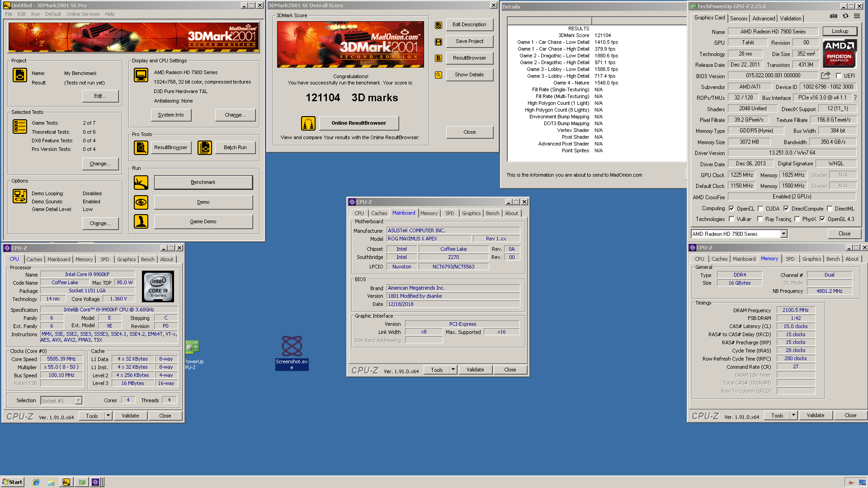Click the Start button on the taskbar
The image size is (868, 488).
pos(12,482)
